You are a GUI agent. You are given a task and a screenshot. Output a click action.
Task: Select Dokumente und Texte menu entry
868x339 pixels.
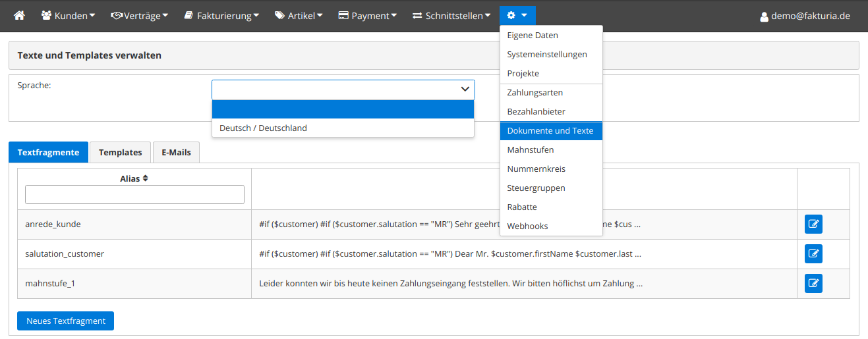click(x=550, y=131)
